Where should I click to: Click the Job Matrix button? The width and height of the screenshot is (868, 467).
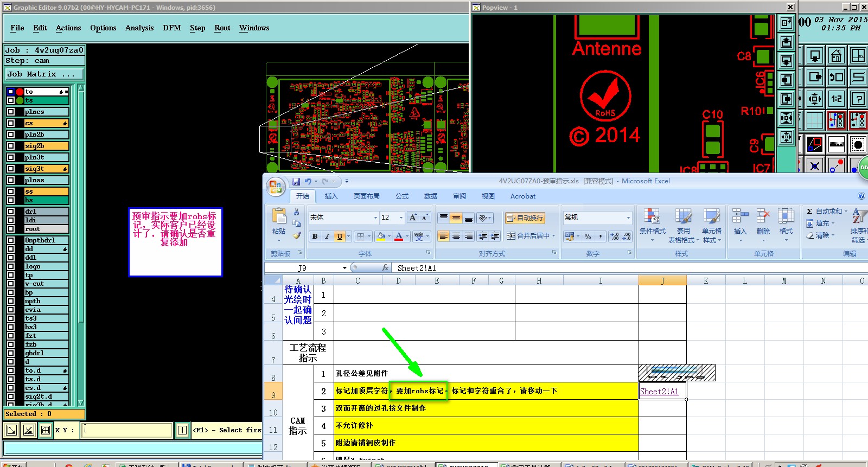(x=44, y=74)
